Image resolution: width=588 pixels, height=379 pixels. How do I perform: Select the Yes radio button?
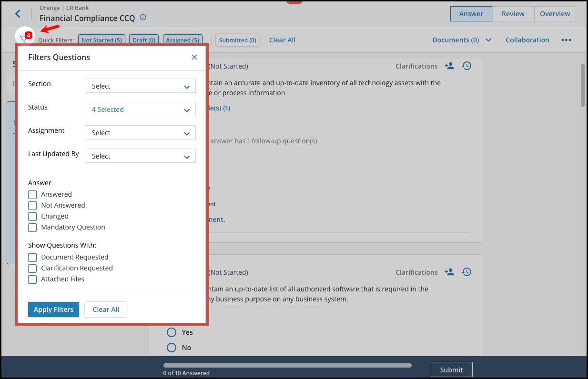[172, 332]
